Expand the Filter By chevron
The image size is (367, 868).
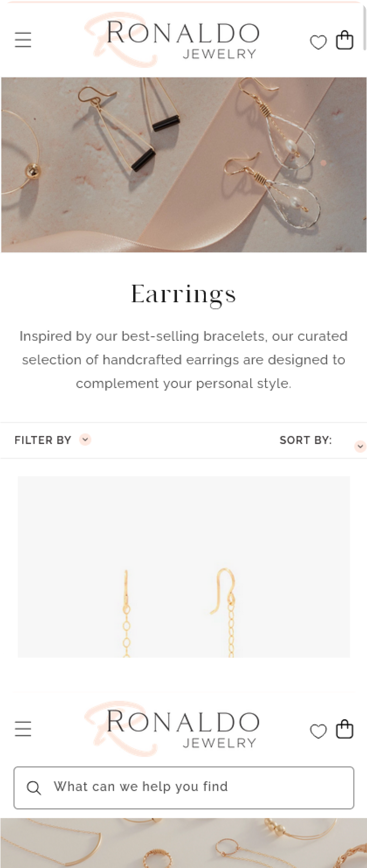pyautogui.click(x=86, y=440)
